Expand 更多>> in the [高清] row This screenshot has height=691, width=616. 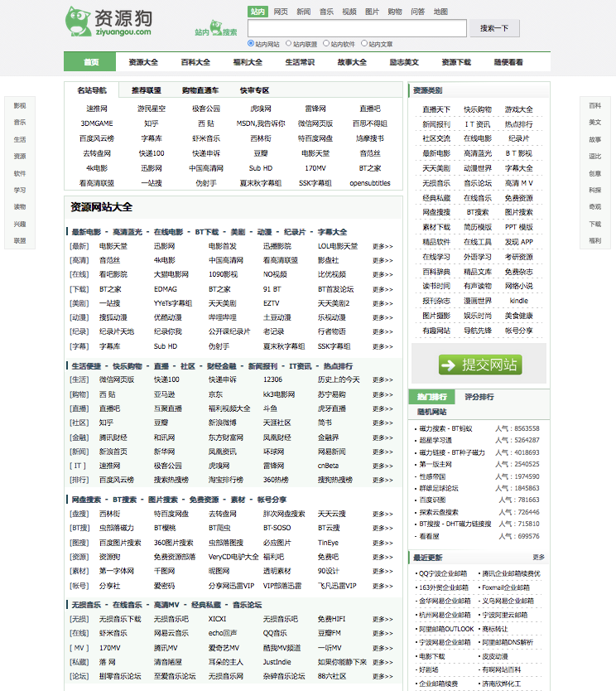coord(383,260)
